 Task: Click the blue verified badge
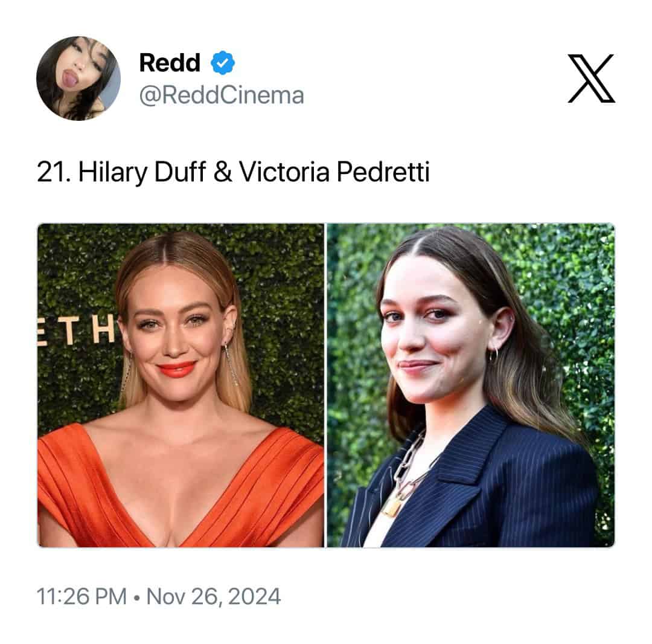(x=223, y=62)
